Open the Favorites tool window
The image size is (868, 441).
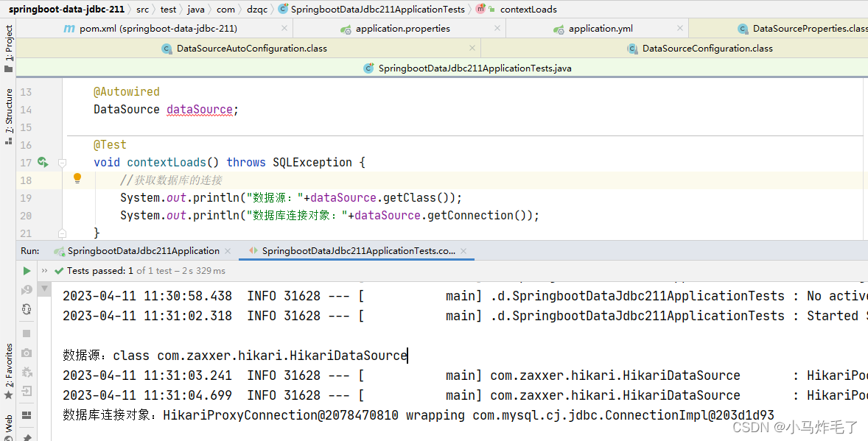coord(8,371)
